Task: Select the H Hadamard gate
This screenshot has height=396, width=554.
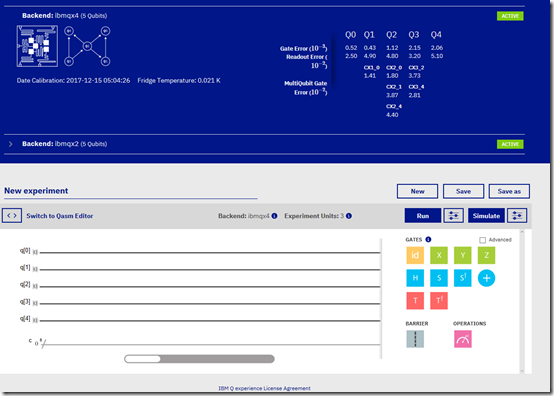Action: click(415, 278)
